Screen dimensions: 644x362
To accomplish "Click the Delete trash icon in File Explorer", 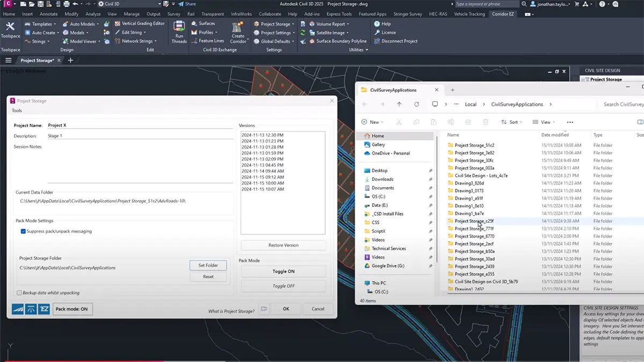I will point(485,122).
